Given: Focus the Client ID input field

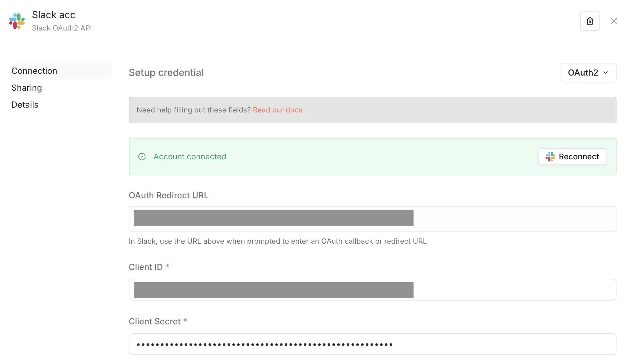Looking at the screenshot, I should pos(372,290).
